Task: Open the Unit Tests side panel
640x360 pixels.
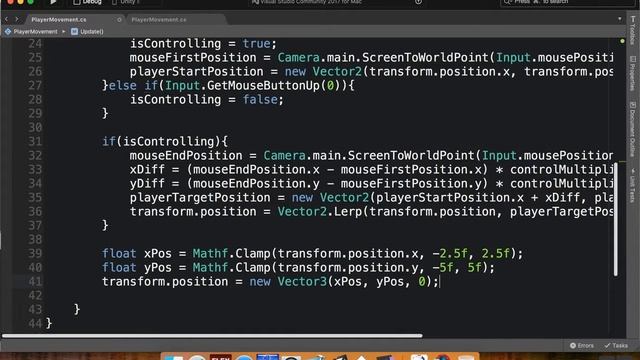Action: click(633, 186)
